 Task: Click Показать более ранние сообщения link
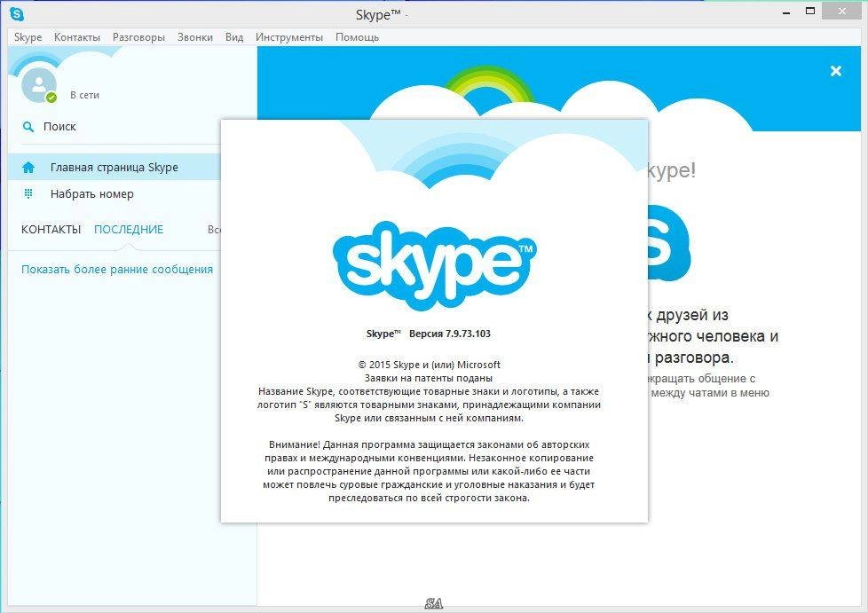(x=117, y=270)
